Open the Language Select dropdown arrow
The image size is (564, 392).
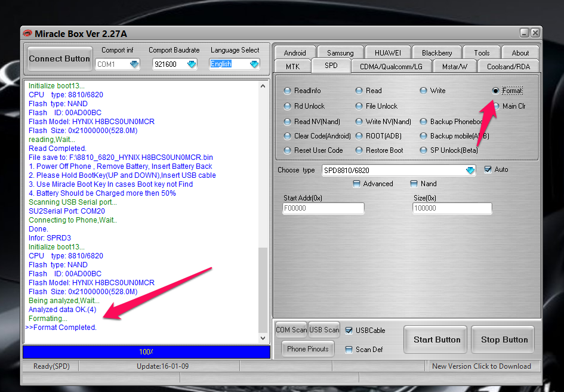pyautogui.click(x=254, y=64)
